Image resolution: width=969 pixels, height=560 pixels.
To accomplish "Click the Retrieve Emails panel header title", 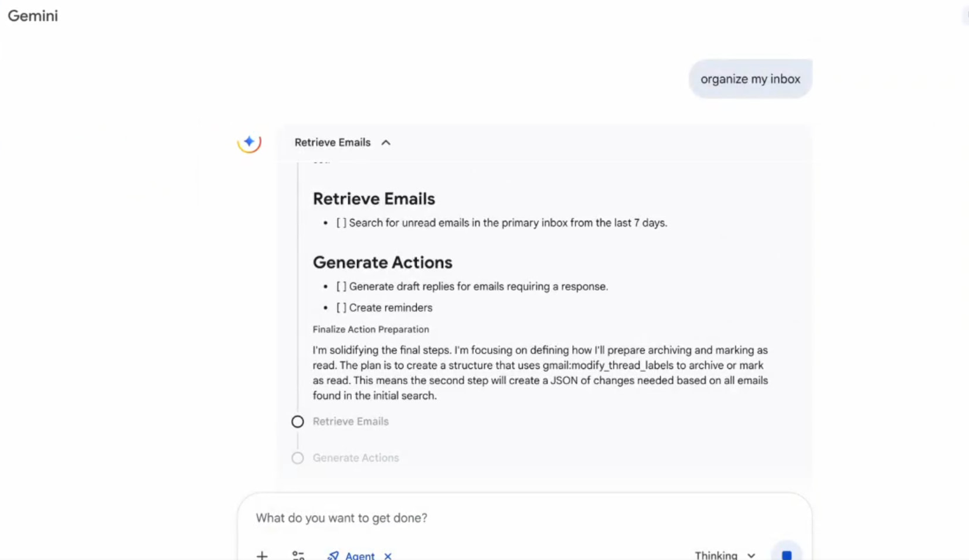I will pyautogui.click(x=332, y=142).
